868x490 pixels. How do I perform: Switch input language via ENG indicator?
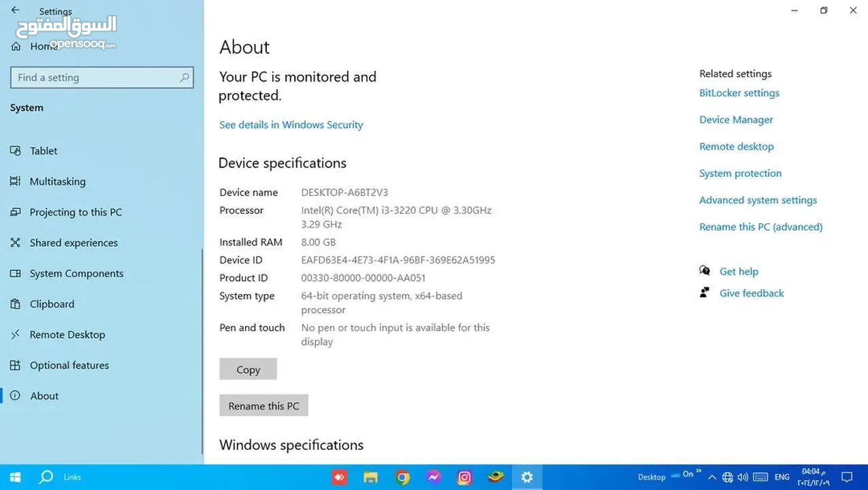coord(782,477)
